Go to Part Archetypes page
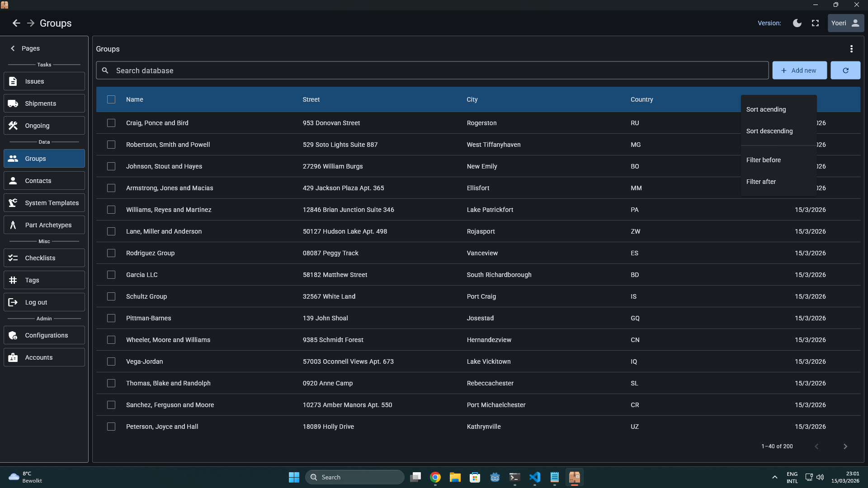 click(44, 225)
